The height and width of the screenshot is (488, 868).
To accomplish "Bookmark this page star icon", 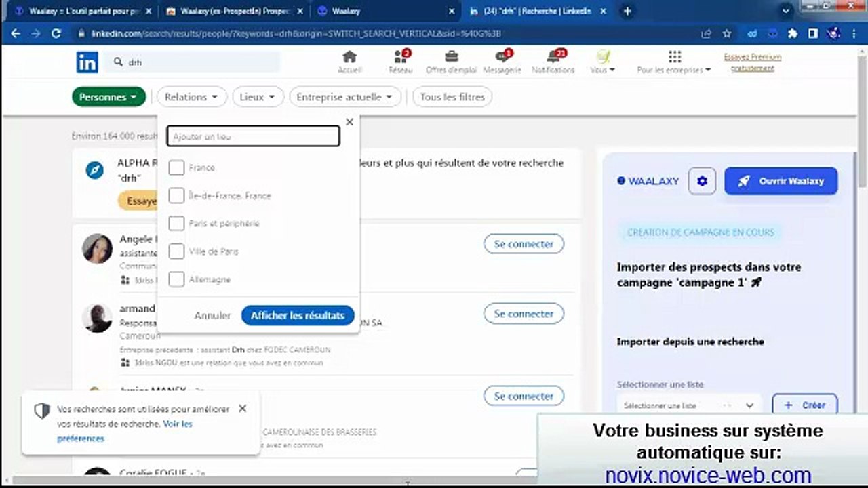I will 727,33.
